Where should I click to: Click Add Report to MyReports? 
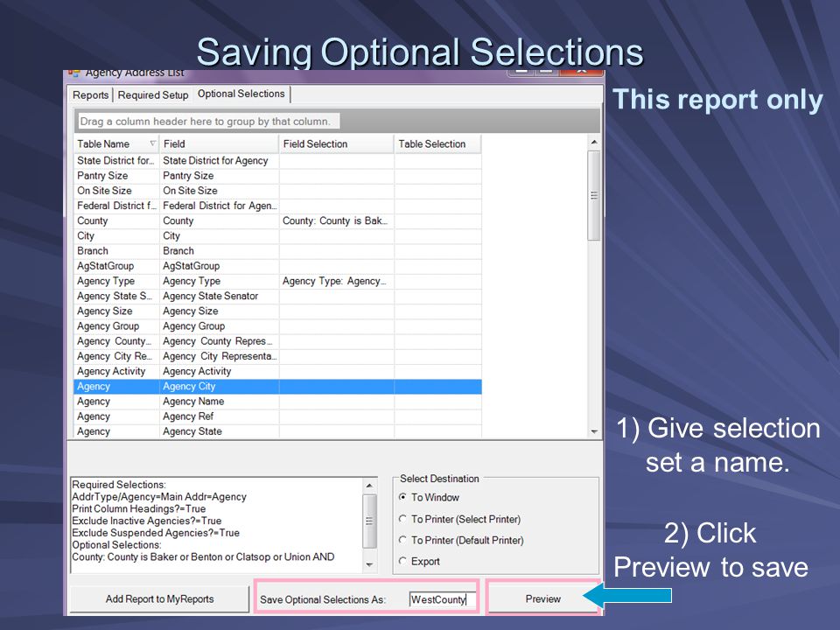coord(159,598)
